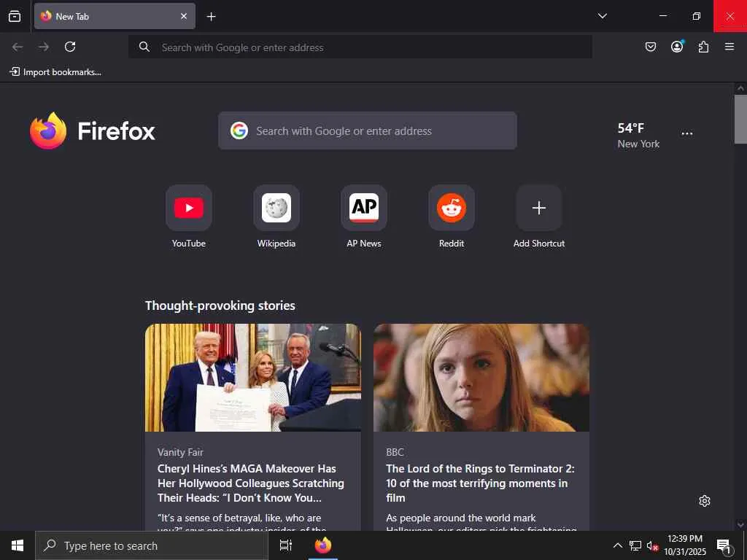The height and width of the screenshot is (560, 747).
Task: Click the search magnifier in the address bar
Action: [x=144, y=47]
